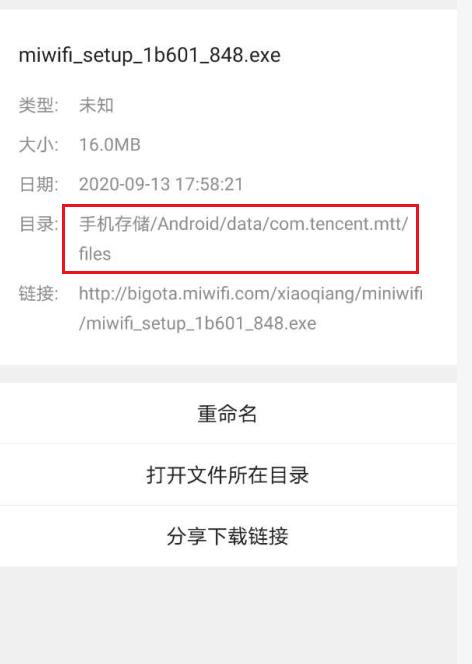This screenshot has width=472, height=664.
Task: Tap the 手机存储/Android/data/com.tencent.mtt/ path line
Action: pyautogui.click(x=244, y=224)
